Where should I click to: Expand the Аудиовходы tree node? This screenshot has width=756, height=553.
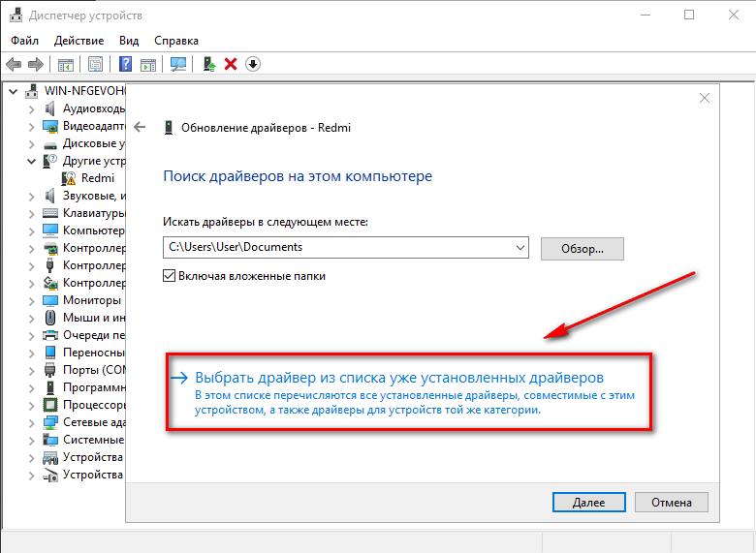(31, 109)
